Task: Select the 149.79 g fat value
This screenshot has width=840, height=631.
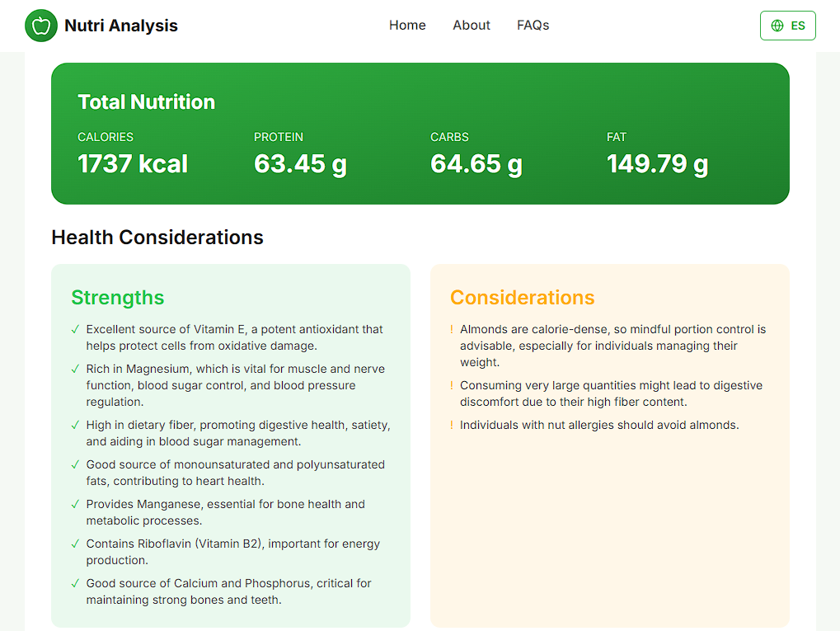Action: 657,164
